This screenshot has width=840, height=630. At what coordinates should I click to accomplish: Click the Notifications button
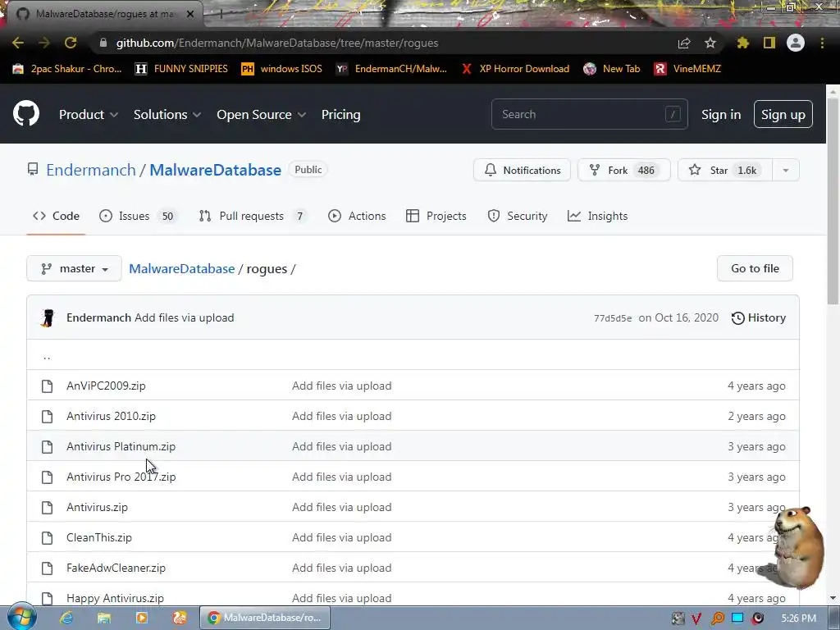[522, 170]
